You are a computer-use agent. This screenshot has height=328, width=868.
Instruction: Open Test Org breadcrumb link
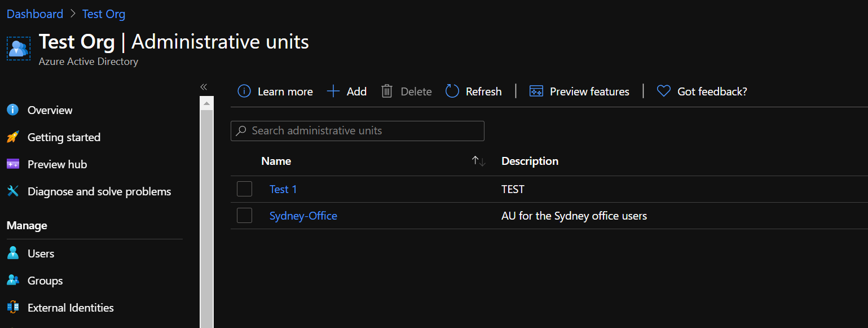pyautogui.click(x=104, y=14)
